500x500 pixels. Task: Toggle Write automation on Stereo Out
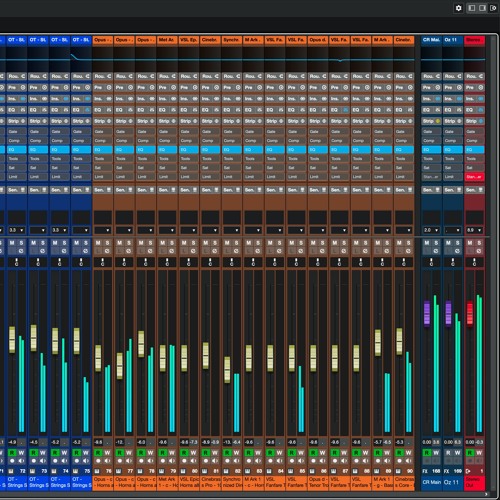479,452
